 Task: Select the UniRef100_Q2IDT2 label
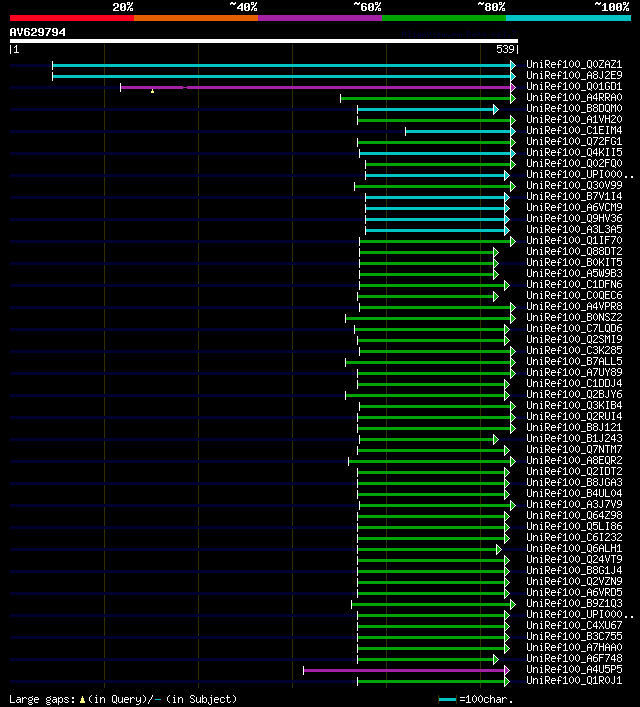click(574, 472)
